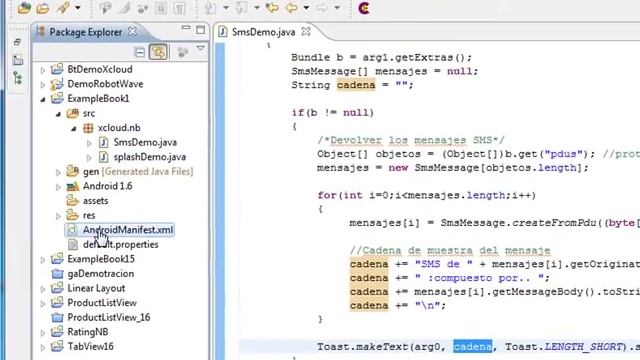Select the ProductListView project
The width and height of the screenshot is (640, 360).
(x=102, y=303)
